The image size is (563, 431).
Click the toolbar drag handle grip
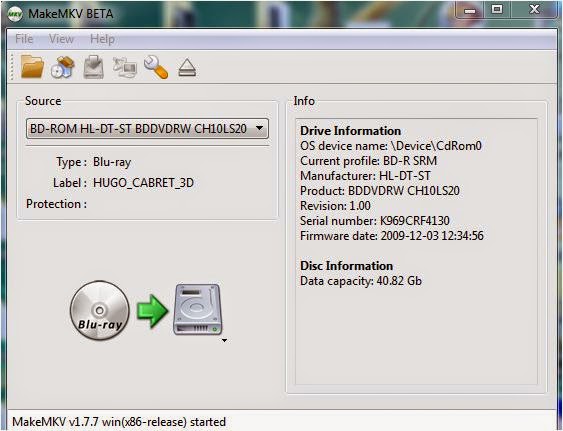click(13, 67)
